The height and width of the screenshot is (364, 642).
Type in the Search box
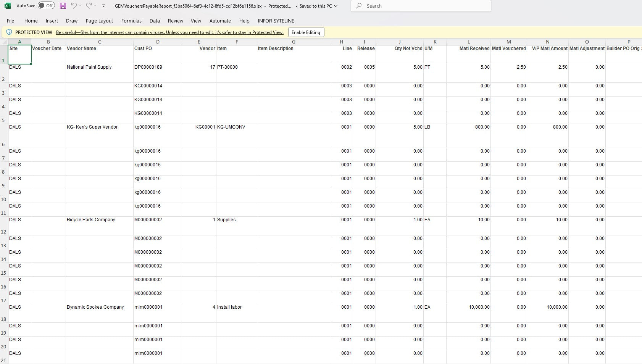(424, 6)
